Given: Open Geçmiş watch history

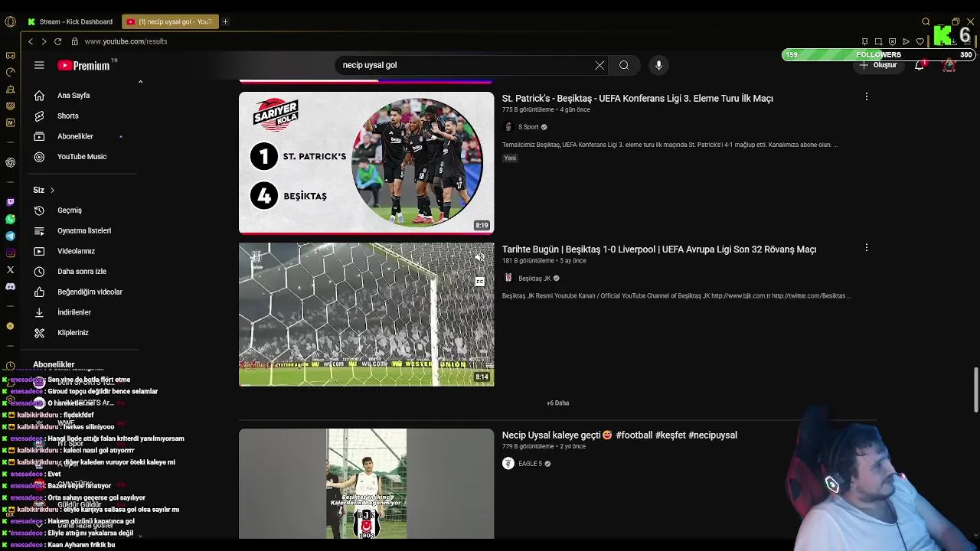Looking at the screenshot, I should click(70, 210).
